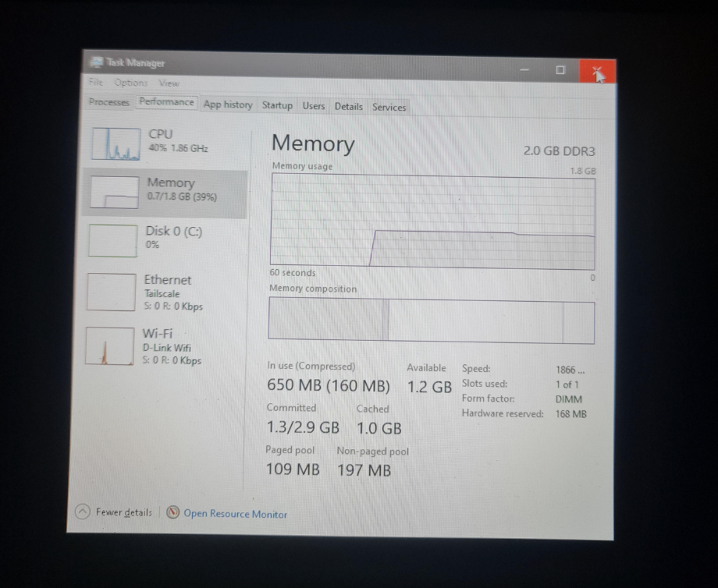Image resolution: width=718 pixels, height=588 pixels.
Task: Click the Open Resource Monitor link
Action: [x=235, y=514]
